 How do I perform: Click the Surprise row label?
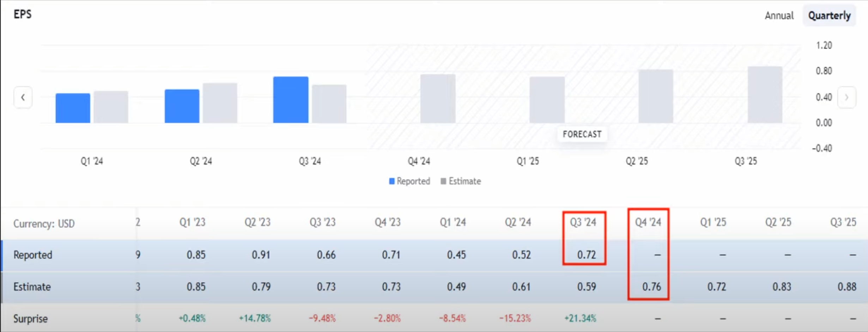point(31,319)
